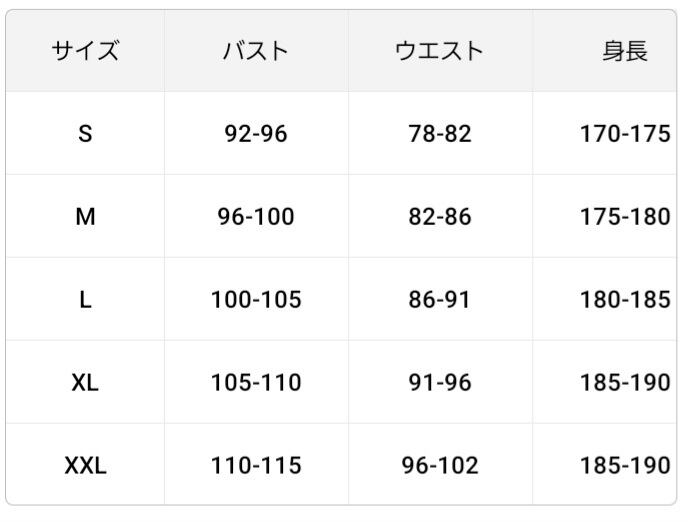Click the 92-96 bust cell
This screenshot has height=522, width=689.
click(255, 134)
